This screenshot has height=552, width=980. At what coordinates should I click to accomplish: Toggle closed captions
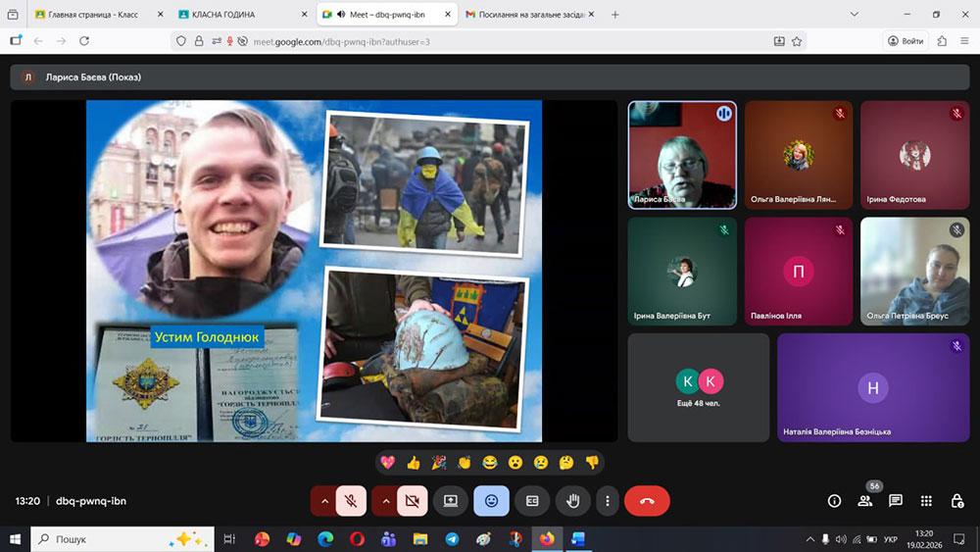[532, 501]
